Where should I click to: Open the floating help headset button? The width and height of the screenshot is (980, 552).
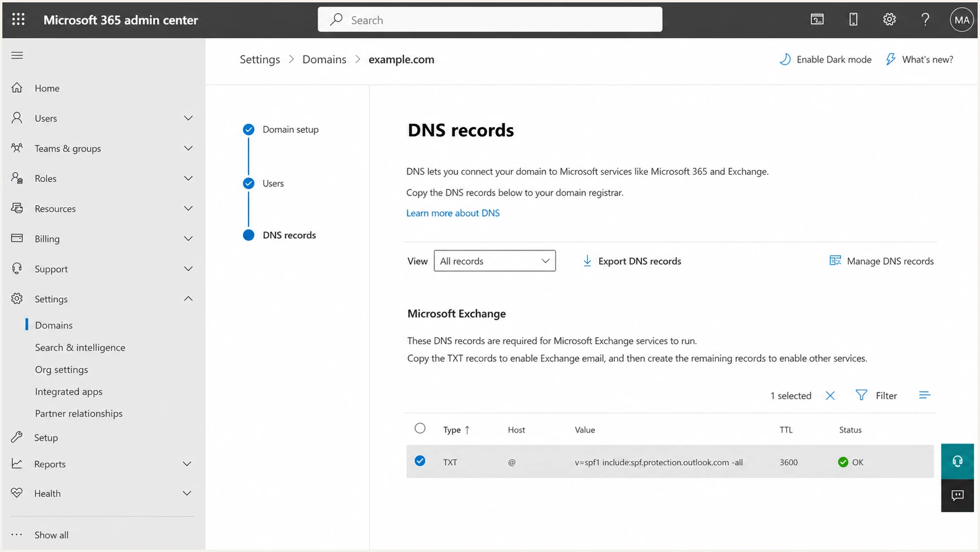957,461
